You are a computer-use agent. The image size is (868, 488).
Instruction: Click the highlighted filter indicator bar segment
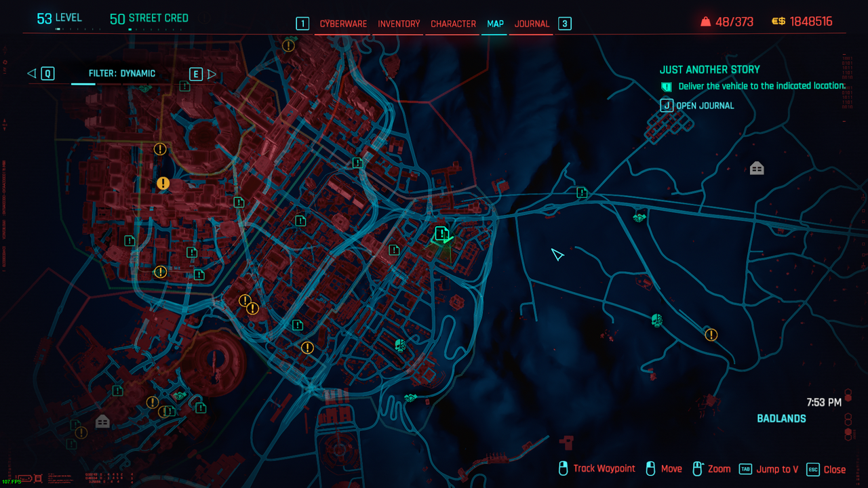point(83,84)
